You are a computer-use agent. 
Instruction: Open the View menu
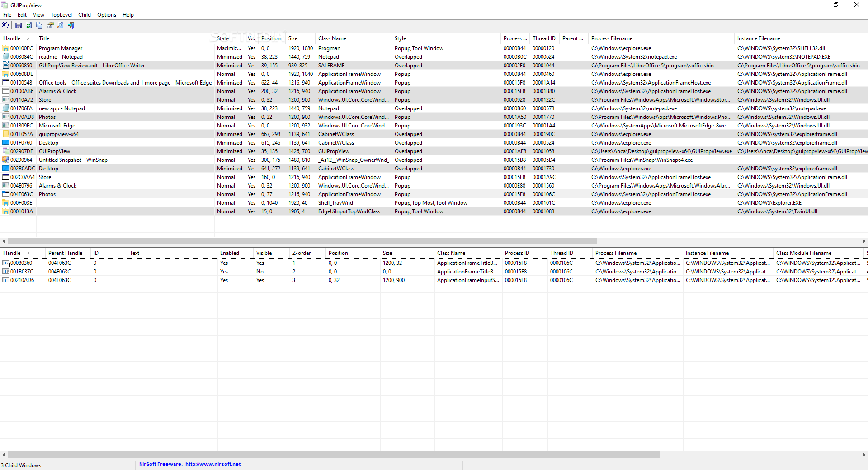tap(38, 15)
